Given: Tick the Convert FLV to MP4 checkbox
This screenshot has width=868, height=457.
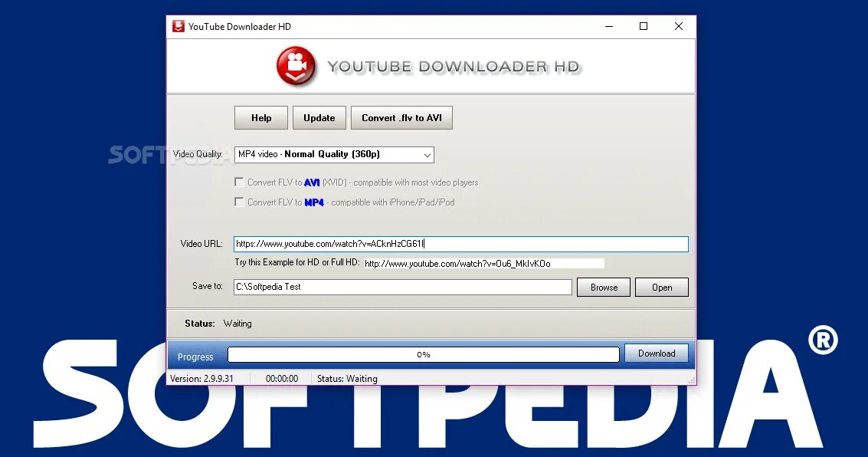Looking at the screenshot, I should click(239, 202).
